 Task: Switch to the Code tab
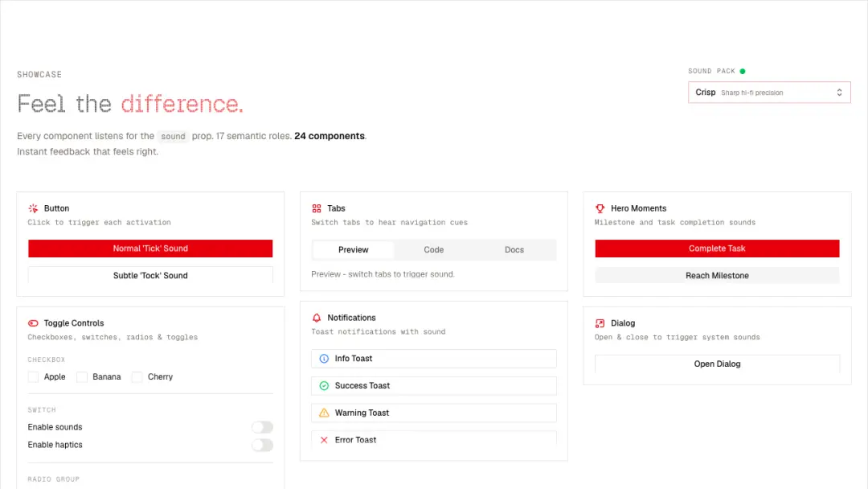click(433, 250)
